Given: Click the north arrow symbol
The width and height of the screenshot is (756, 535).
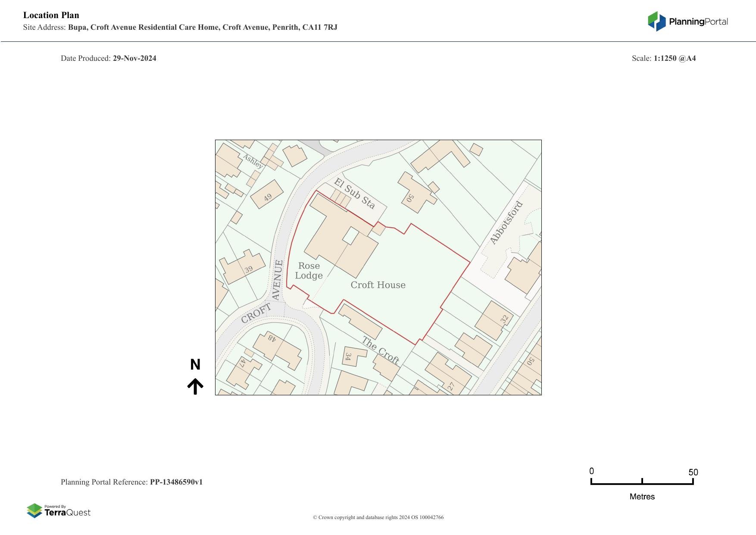Looking at the screenshot, I should 195,386.
